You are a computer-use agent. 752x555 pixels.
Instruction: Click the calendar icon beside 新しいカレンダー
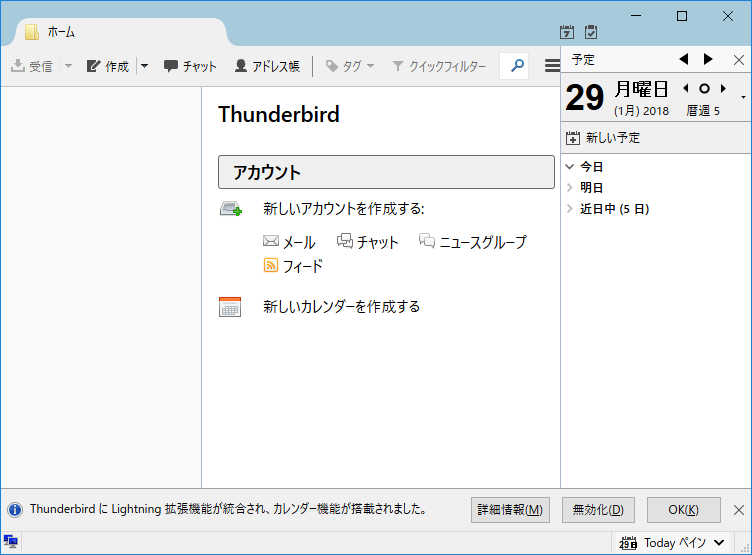[230, 307]
